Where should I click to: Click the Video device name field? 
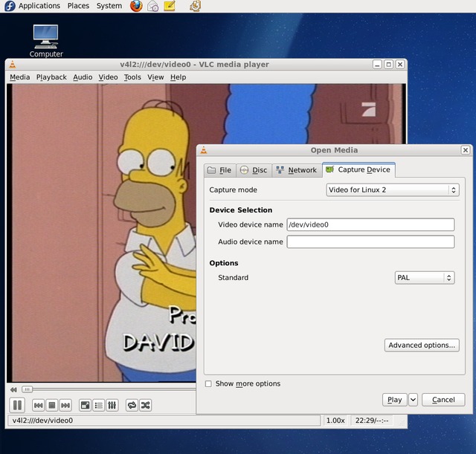370,224
